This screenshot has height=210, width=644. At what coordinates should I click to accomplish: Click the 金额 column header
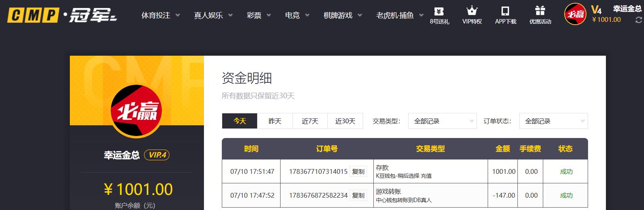tap(503, 149)
